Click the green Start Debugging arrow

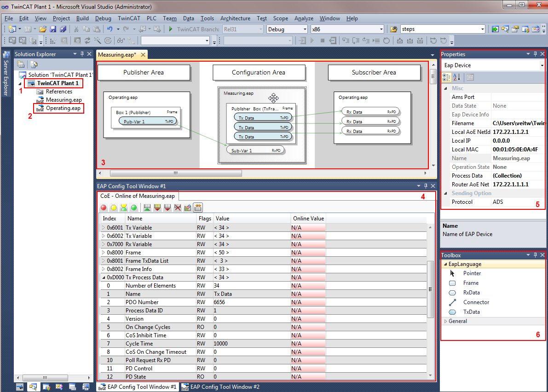[171, 29]
